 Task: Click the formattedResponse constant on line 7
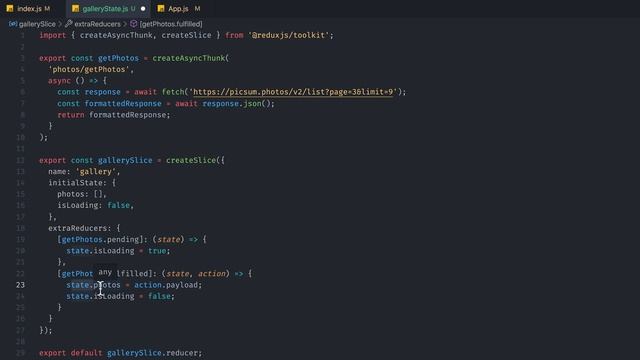pos(123,104)
